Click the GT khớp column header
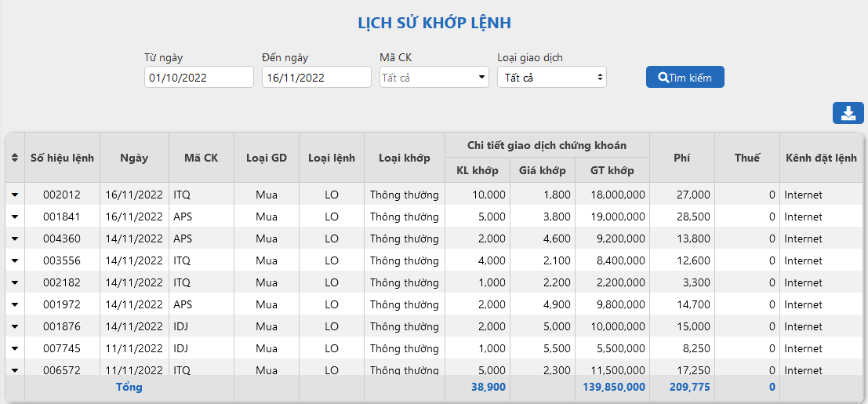The width and height of the screenshot is (868, 404). click(612, 170)
